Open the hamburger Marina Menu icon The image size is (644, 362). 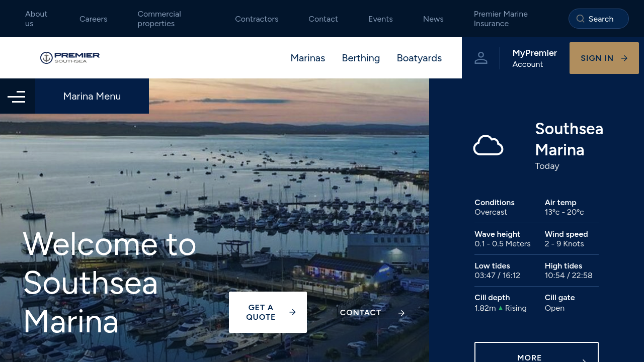(17, 97)
